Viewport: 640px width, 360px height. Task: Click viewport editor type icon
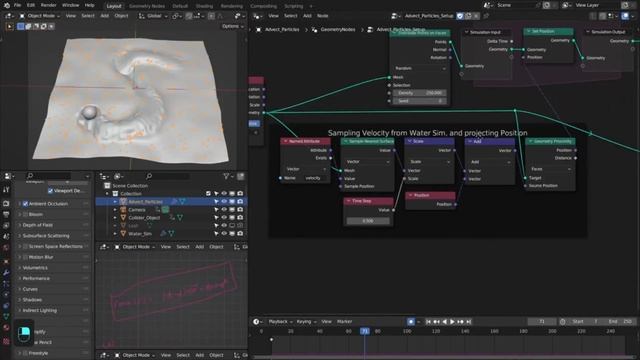pos(9,16)
